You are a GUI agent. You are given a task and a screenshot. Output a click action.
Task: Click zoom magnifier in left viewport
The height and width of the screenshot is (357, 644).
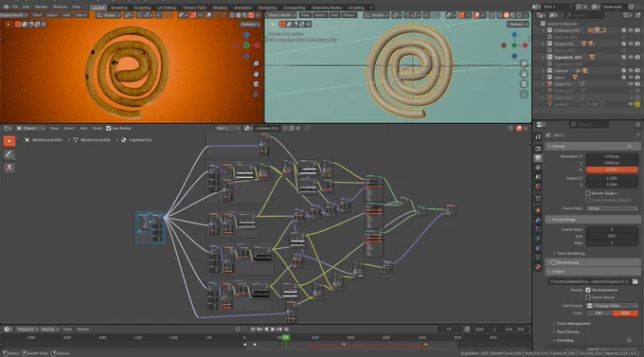pos(256,63)
